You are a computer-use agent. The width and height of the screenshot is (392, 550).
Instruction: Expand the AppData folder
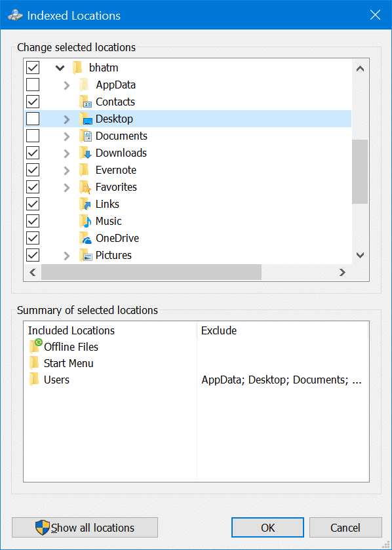tap(67, 85)
